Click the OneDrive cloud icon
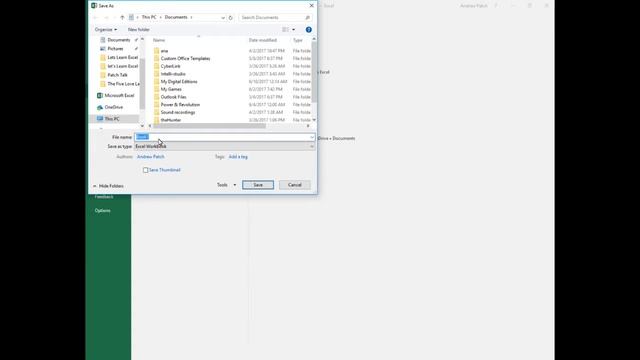Image resolution: width=640 pixels, height=360 pixels. coord(100,107)
